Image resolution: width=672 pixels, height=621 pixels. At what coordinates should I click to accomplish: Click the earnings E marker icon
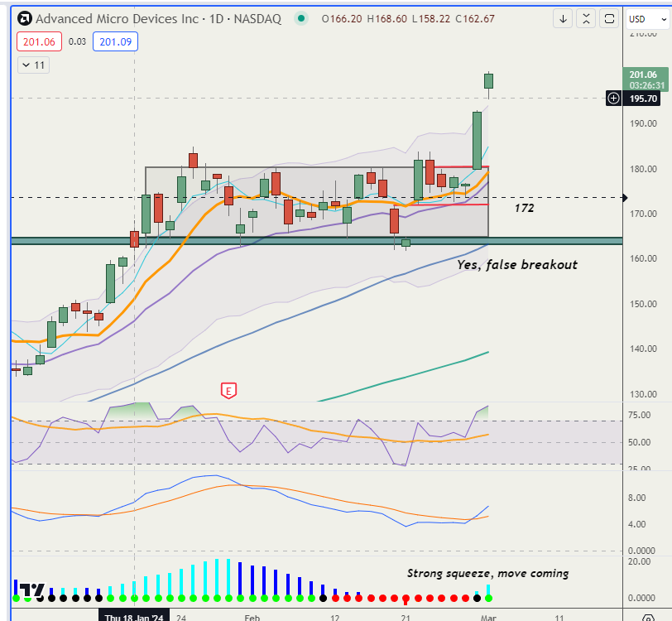coord(229,391)
